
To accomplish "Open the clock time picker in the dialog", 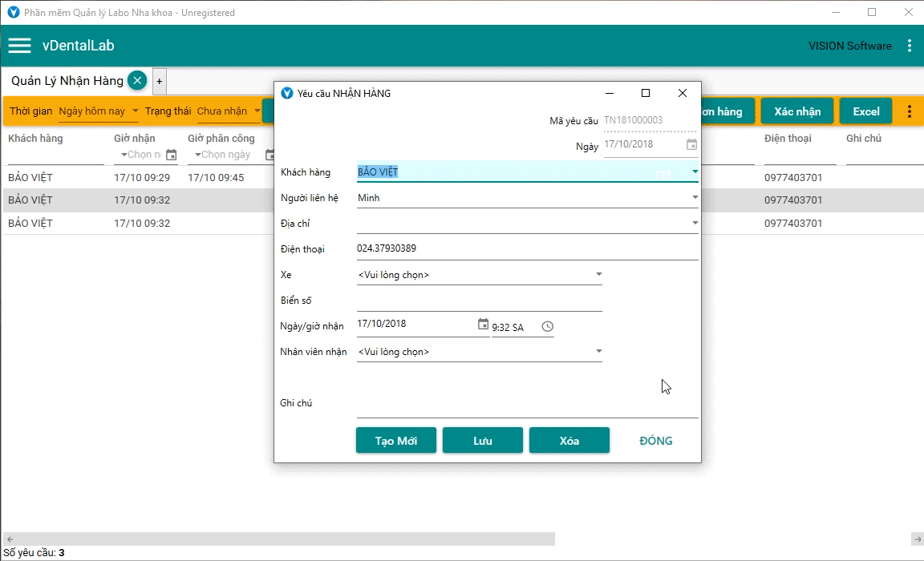I will click(x=548, y=327).
